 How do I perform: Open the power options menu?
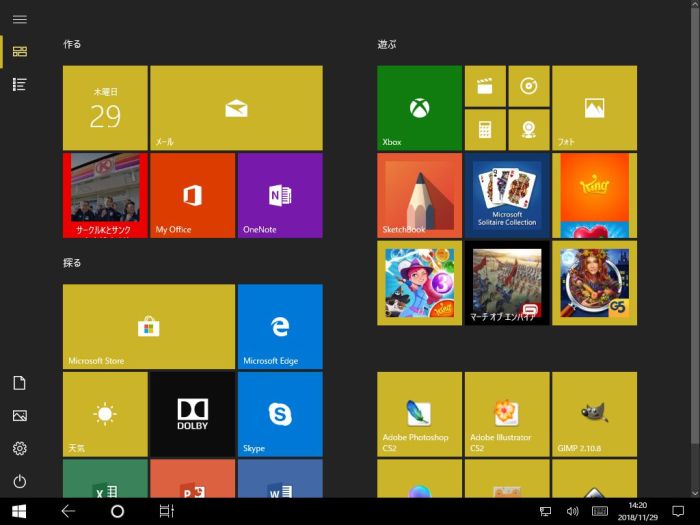(x=19, y=481)
